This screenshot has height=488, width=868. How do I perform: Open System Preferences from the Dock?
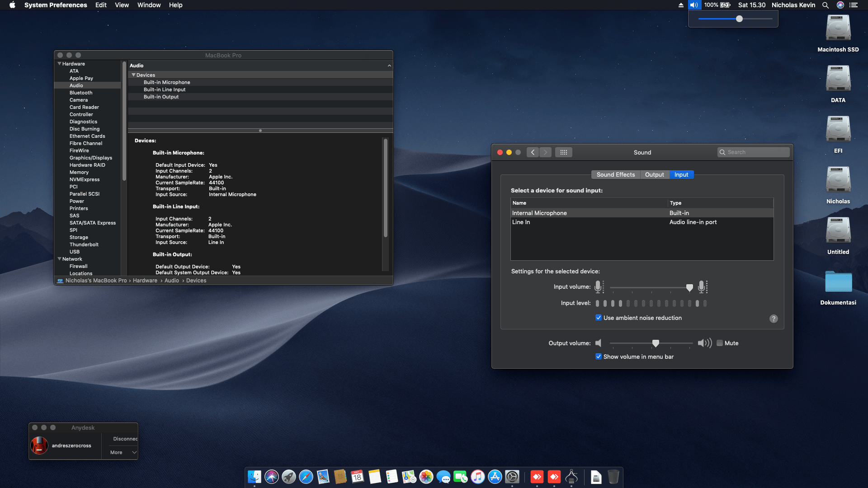(512, 477)
